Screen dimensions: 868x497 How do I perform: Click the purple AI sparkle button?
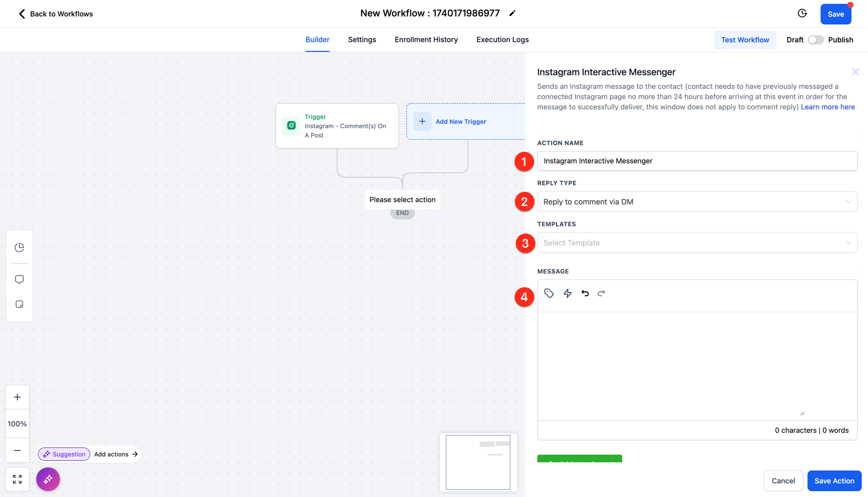coord(48,479)
